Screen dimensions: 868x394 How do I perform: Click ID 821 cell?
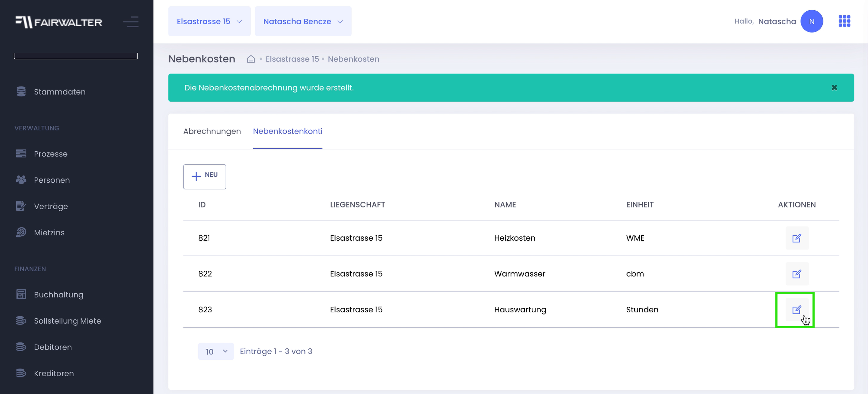[x=204, y=238]
